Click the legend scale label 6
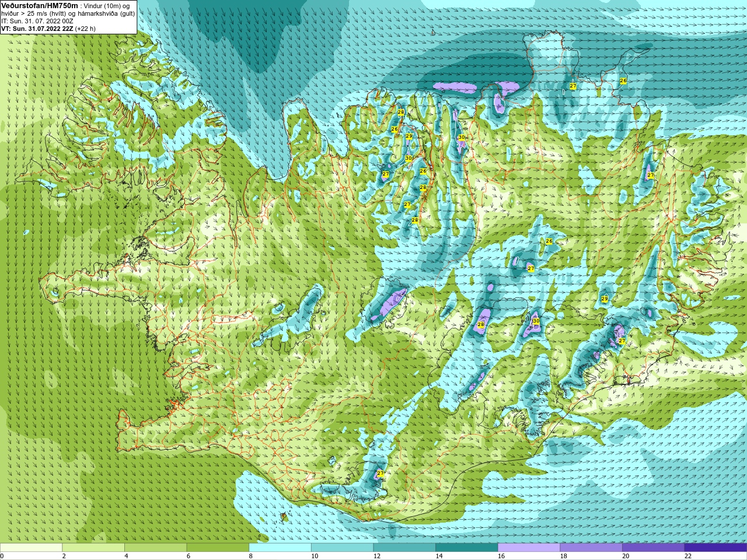Image resolution: width=747 pixels, height=560 pixels. click(x=189, y=556)
